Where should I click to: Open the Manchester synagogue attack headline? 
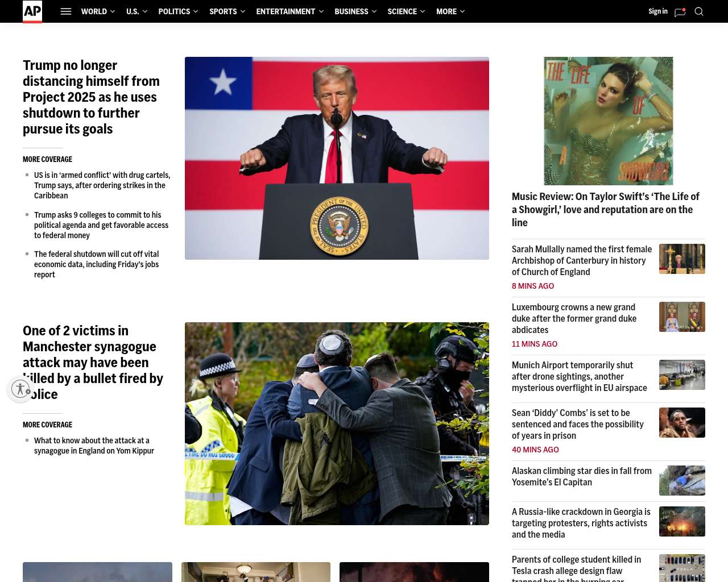[93, 363]
